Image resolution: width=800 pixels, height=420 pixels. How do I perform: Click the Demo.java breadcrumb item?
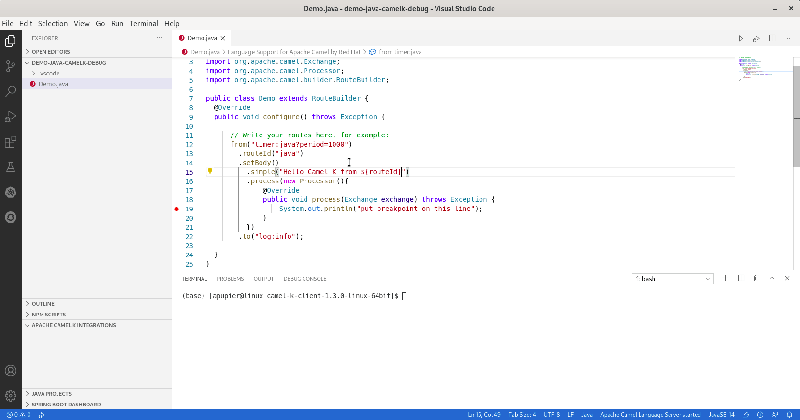(x=205, y=52)
